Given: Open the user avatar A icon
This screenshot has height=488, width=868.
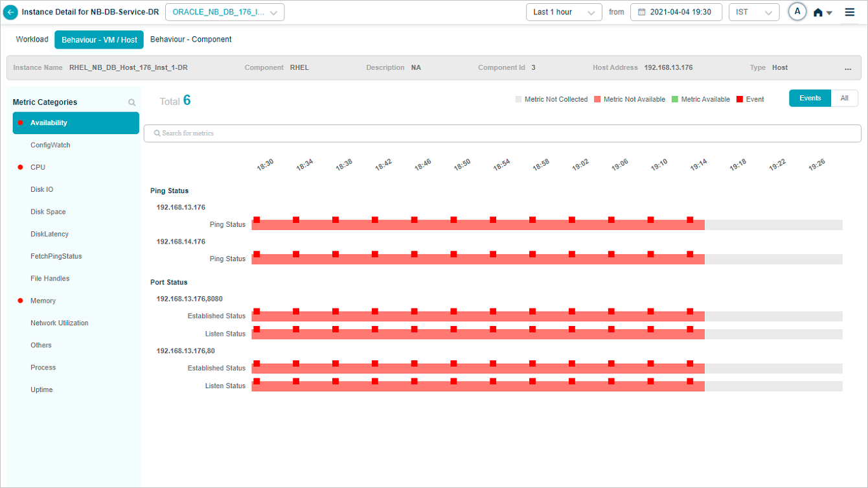Looking at the screenshot, I should [797, 12].
